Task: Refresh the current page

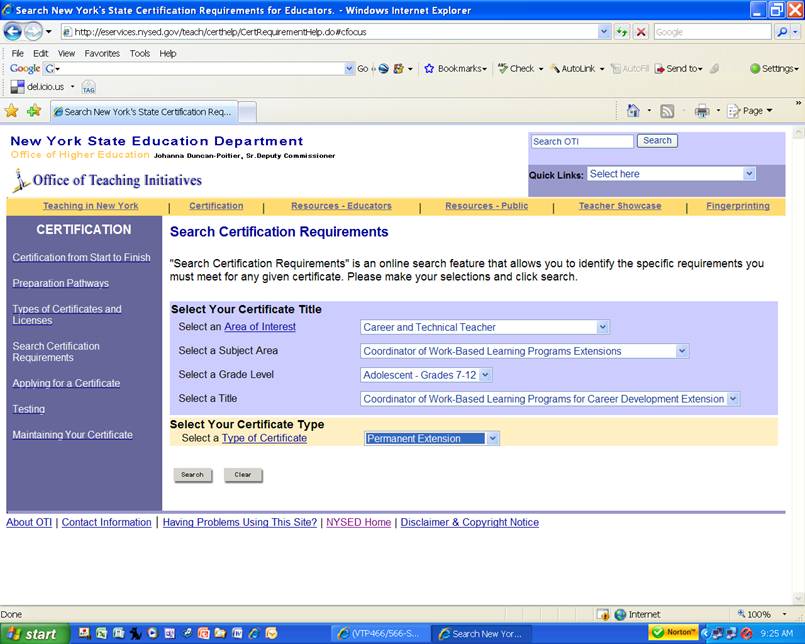Action: pos(623,31)
